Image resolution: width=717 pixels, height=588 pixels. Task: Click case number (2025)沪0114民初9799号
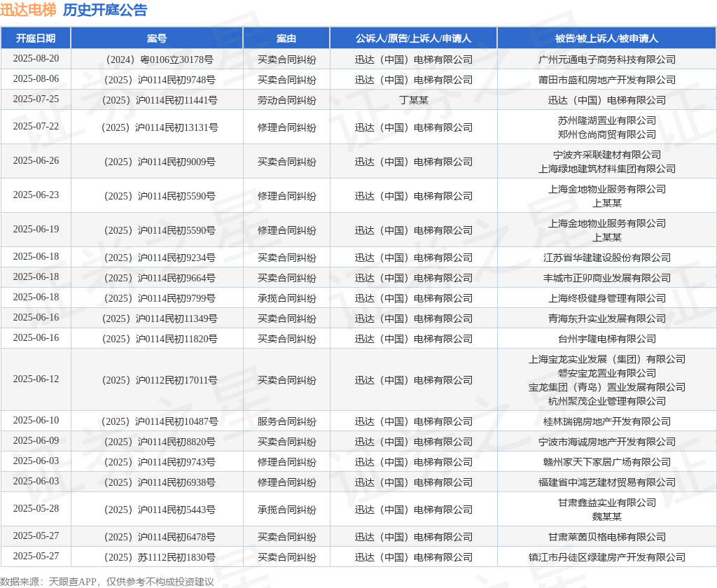pyautogui.click(x=157, y=299)
